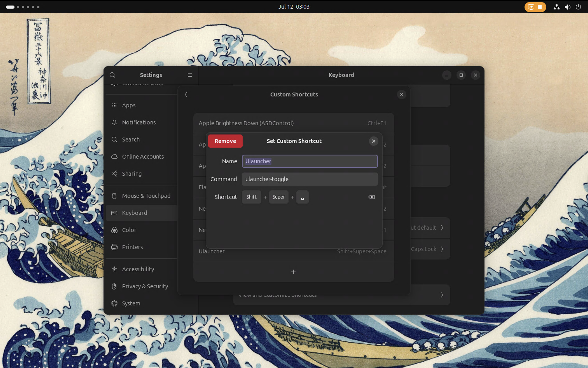Stop screen recording with the square icon
The image size is (588, 368).
tap(540, 7)
